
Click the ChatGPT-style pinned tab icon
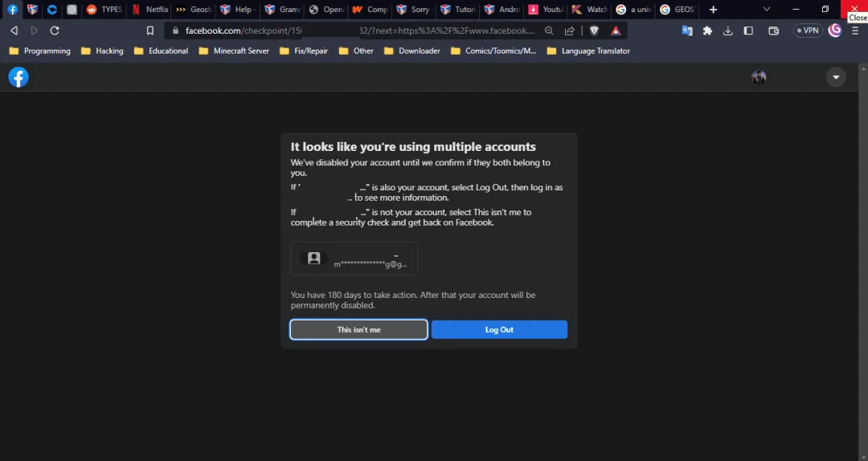click(x=72, y=10)
